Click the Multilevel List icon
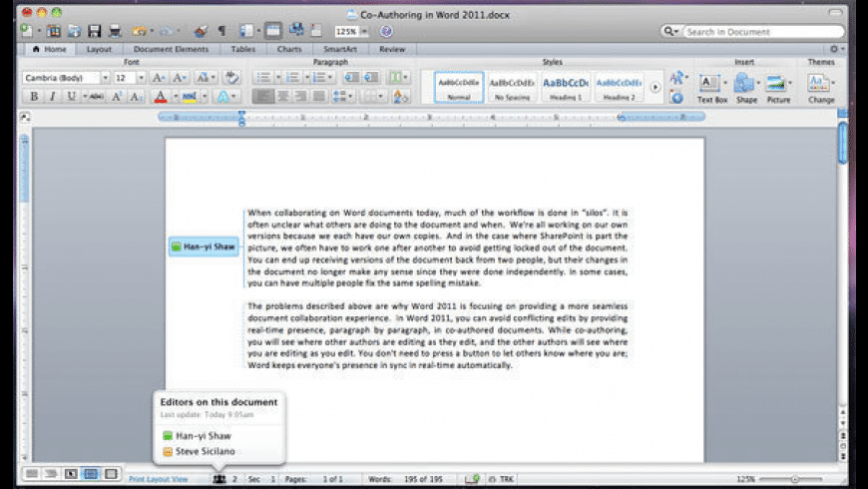 tap(320, 78)
